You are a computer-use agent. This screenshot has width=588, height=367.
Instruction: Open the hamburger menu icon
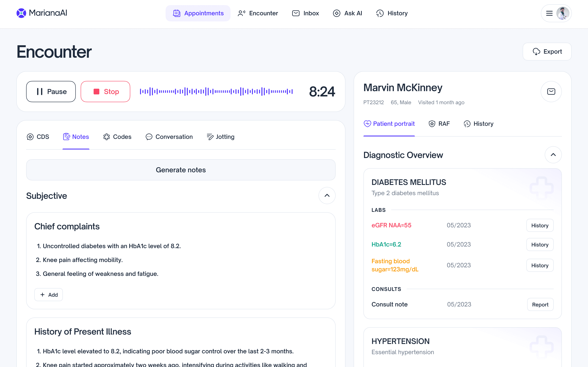549,13
